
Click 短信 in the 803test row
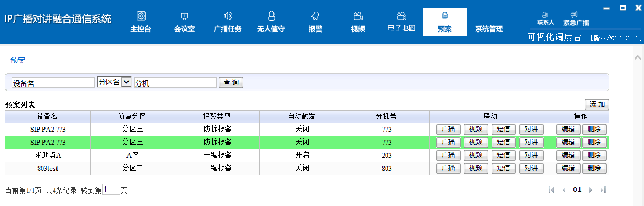pos(503,168)
